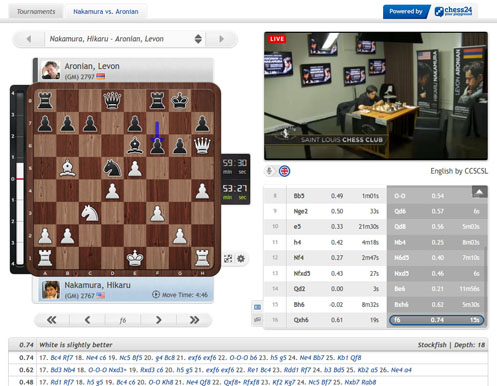
Task: Click the flip board icon beside gear
Action: pyautogui.click(x=228, y=258)
